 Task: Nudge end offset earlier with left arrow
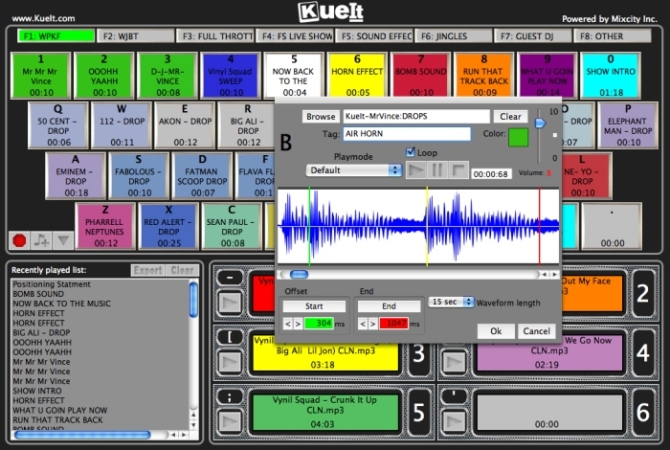(363, 324)
